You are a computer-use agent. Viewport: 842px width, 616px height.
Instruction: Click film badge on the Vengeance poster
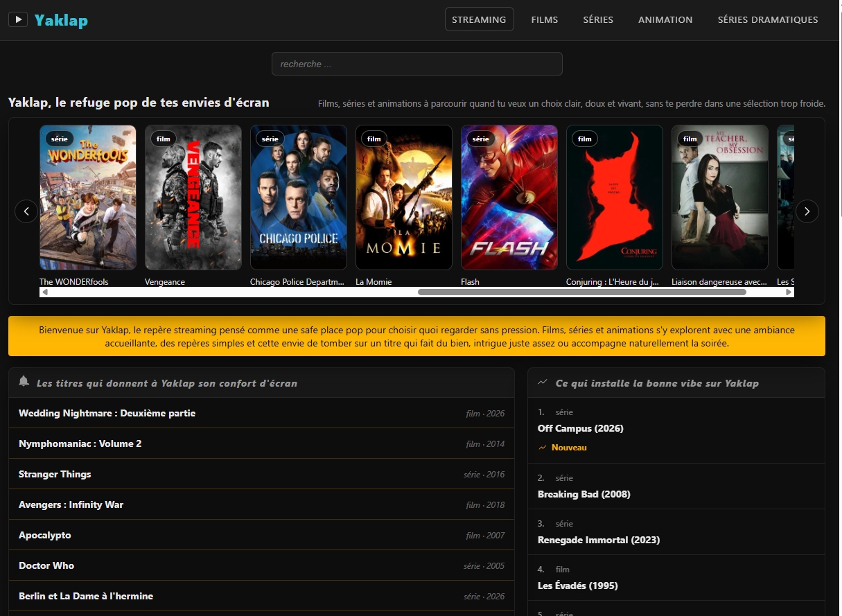tap(164, 139)
